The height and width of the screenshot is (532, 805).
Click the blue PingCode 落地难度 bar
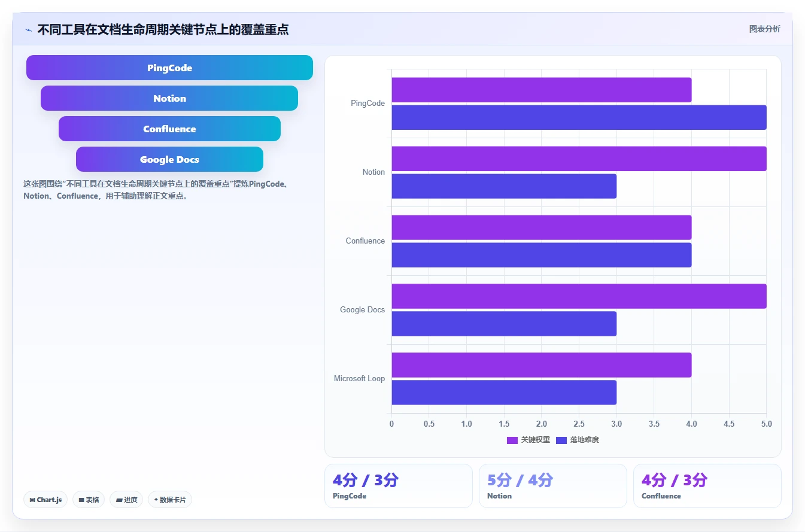tap(579, 117)
